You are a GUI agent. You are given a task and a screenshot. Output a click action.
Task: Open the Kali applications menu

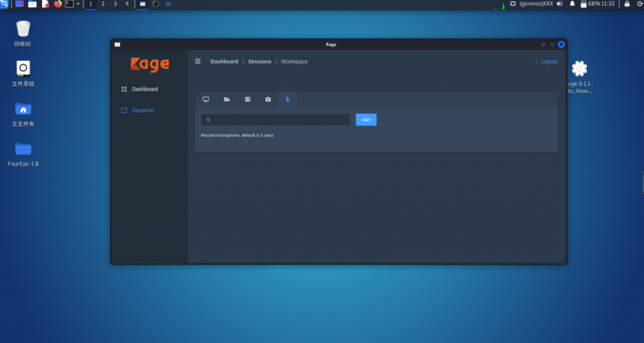point(4,4)
